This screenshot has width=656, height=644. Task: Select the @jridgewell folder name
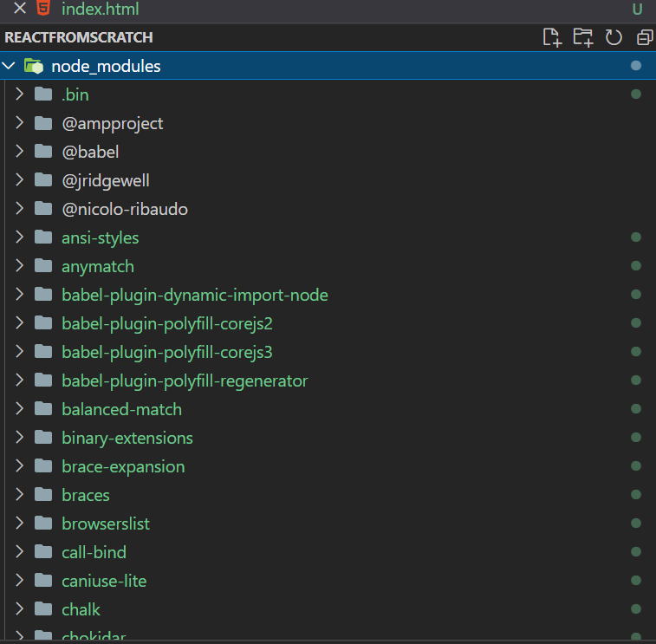click(106, 181)
